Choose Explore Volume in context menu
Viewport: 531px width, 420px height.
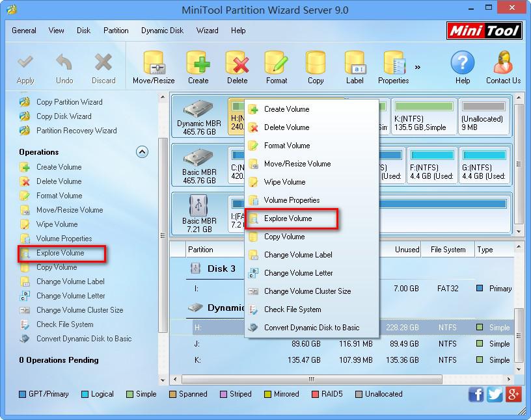[x=312, y=218]
